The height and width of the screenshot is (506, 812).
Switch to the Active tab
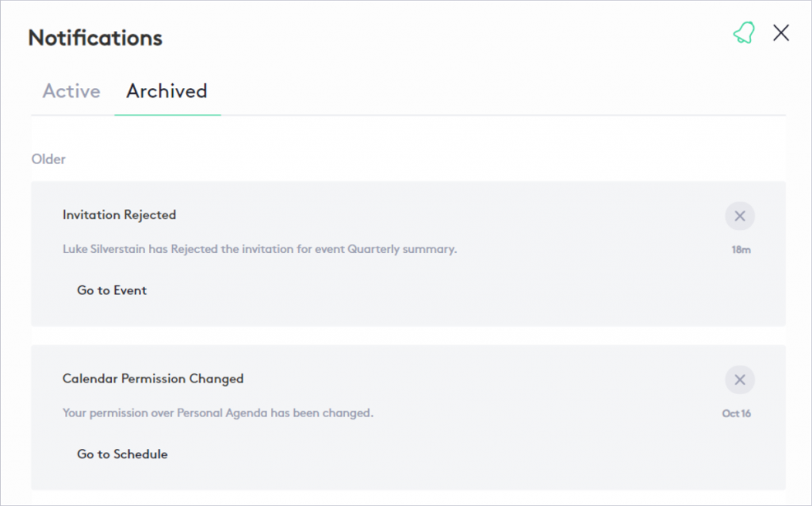[71, 91]
